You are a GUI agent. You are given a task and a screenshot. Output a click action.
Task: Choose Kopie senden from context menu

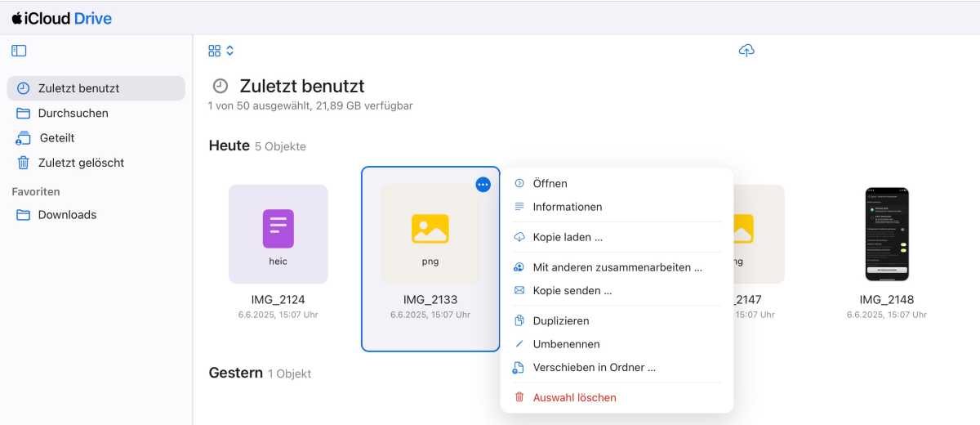[617, 290]
